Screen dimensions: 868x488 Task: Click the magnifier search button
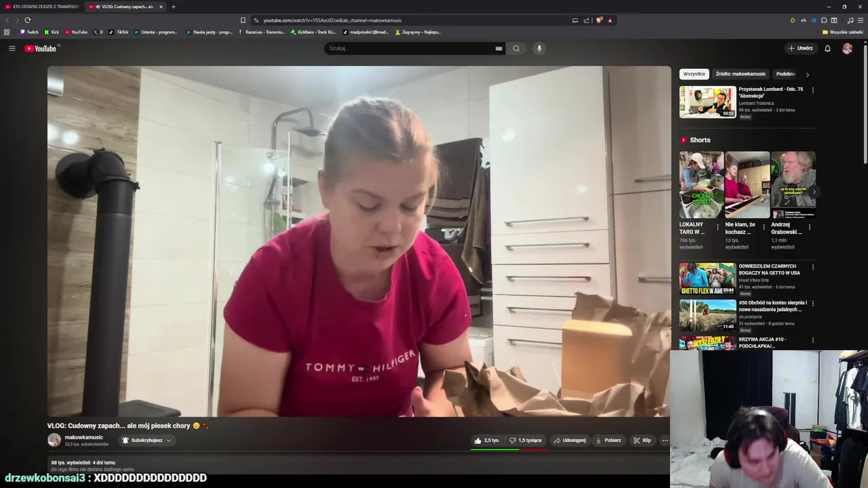(516, 48)
